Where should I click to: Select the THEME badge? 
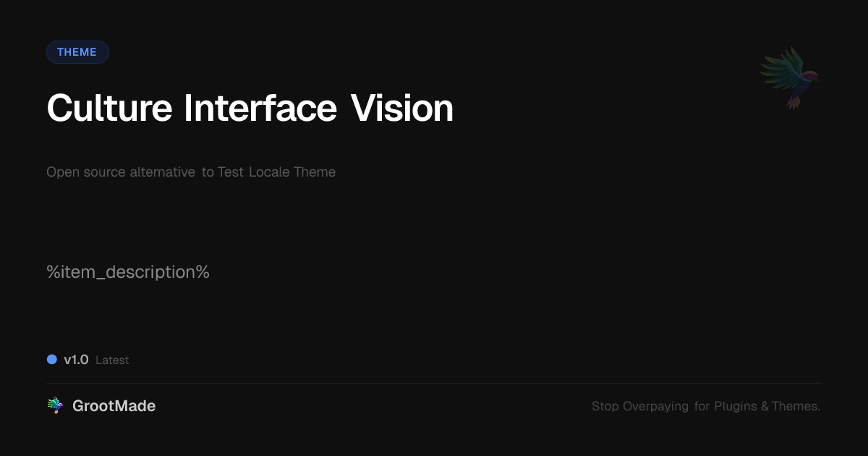tap(77, 52)
